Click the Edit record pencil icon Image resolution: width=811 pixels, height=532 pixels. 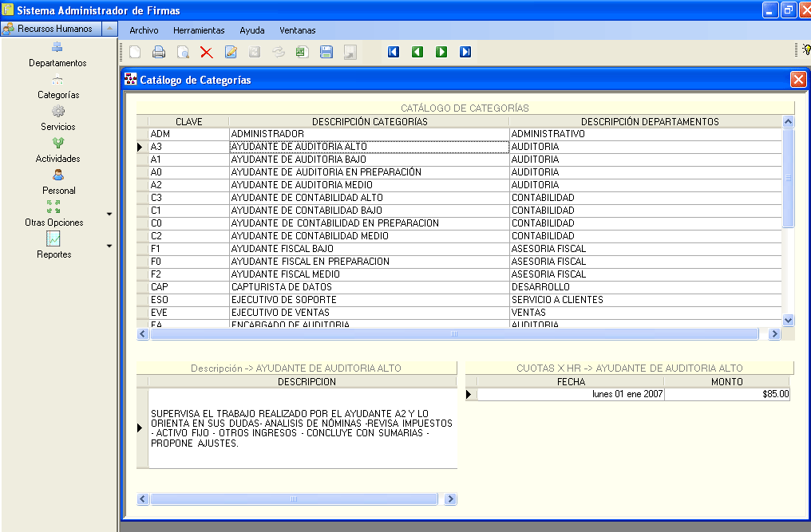tap(231, 52)
